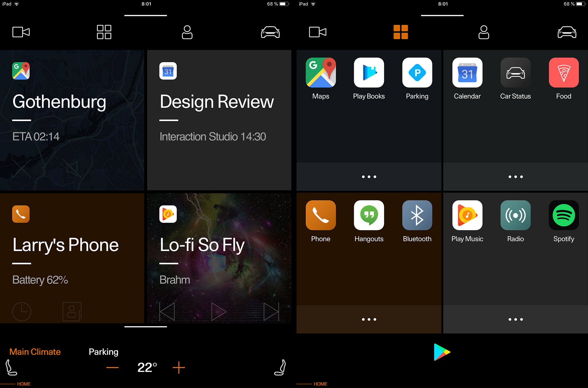588x388 pixels.
Task: Open the Google Play Store icon
Action: pos(442,352)
